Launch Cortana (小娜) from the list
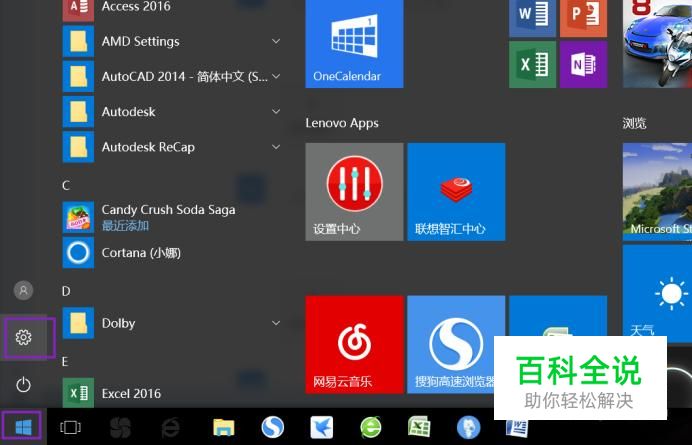Screen dimensions: 692x445 174,253
